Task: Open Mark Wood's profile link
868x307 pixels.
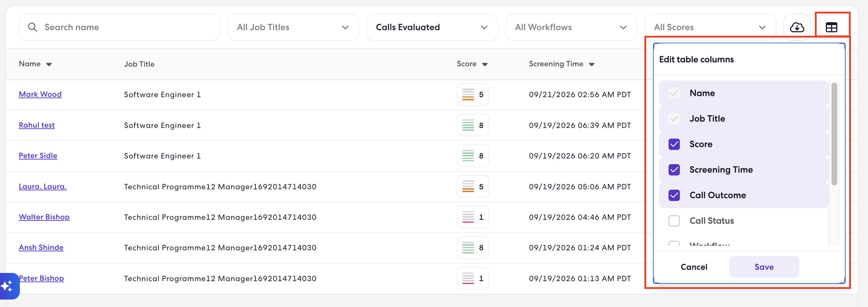Action: click(40, 94)
